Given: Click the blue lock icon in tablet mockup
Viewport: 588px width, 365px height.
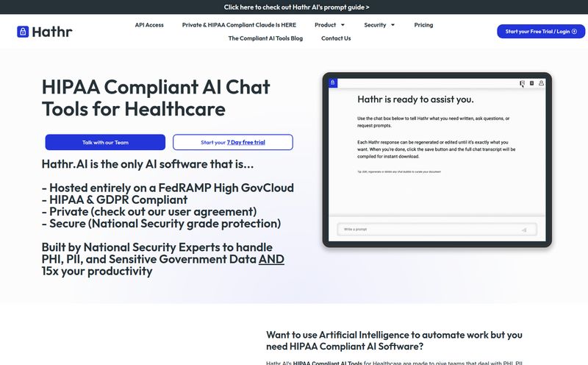Looking at the screenshot, I should pyautogui.click(x=333, y=82).
